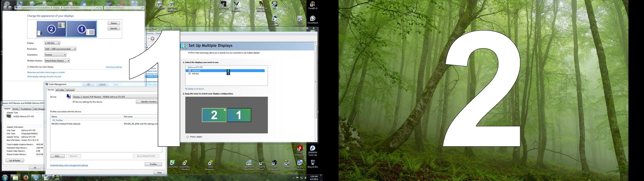The image size is (644, 181).
Task: Uncheck the SAMSUNG display checkbox
Action: point(190,71)
